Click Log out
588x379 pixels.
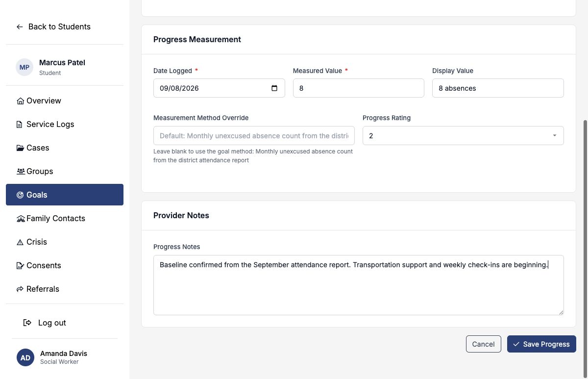coord(45,323)
